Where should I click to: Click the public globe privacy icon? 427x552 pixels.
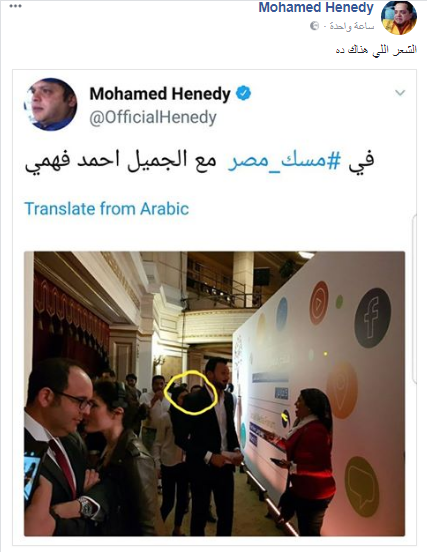tap(314, 26)
